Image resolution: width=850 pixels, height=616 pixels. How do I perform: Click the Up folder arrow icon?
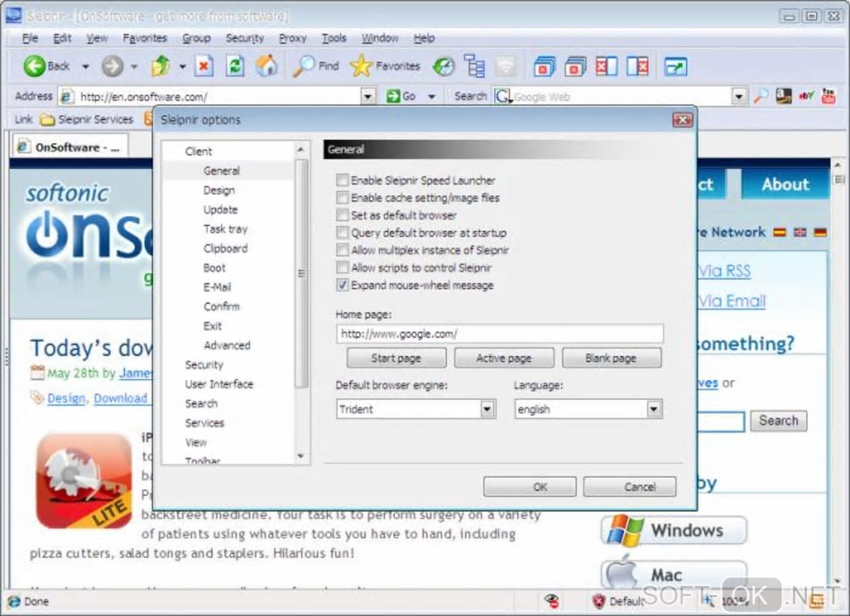click(x=161, y=66)
